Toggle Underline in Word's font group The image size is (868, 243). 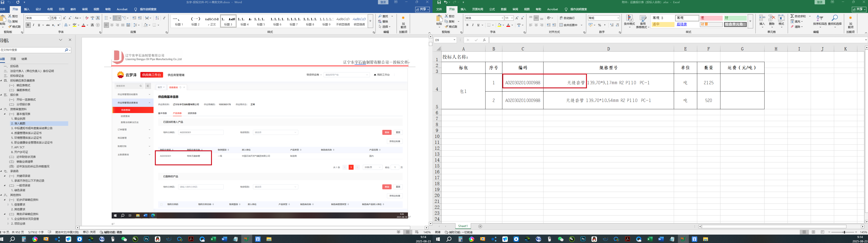39,25
